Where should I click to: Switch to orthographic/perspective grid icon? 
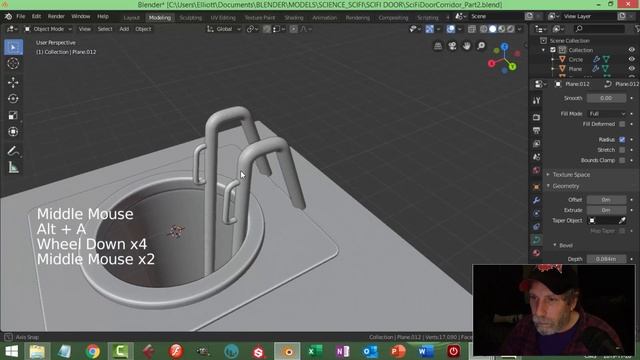[438, 46]
